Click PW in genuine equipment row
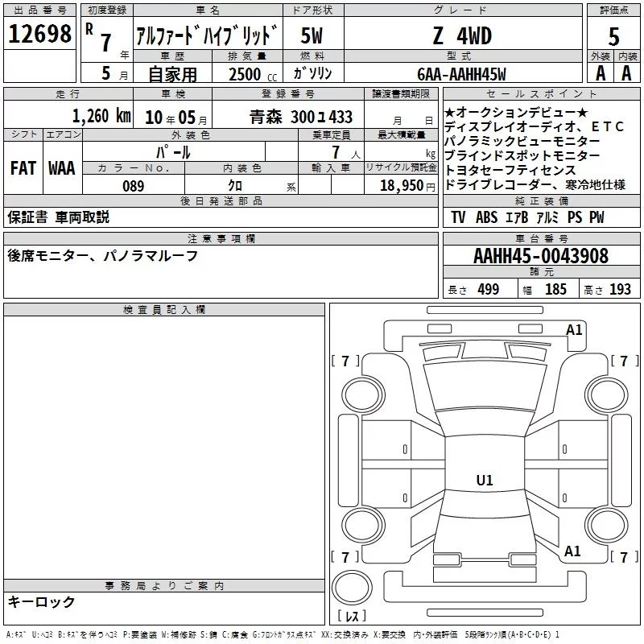 pyautogui.click(x=597, y=217)
